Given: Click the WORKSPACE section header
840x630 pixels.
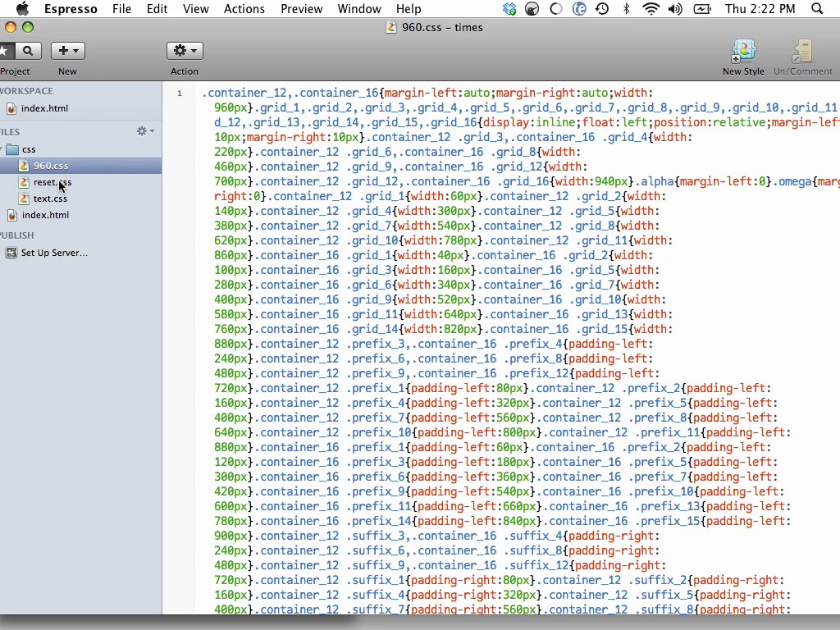Looking at the screenshot, I should click(26, 91).
